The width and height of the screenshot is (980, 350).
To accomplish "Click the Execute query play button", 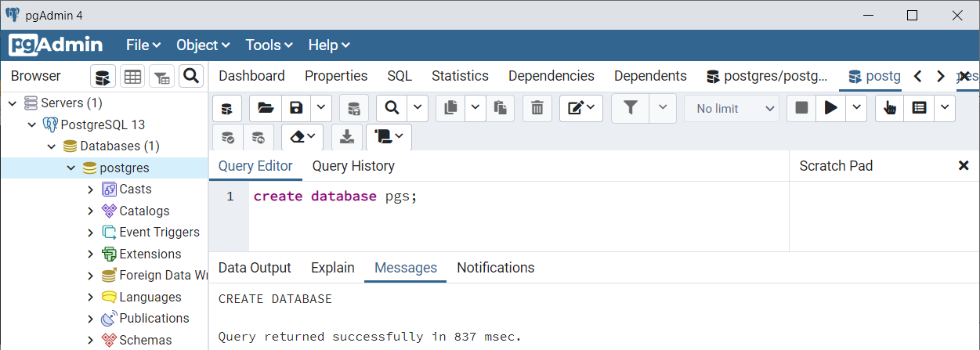I will (x=831, y=108).
